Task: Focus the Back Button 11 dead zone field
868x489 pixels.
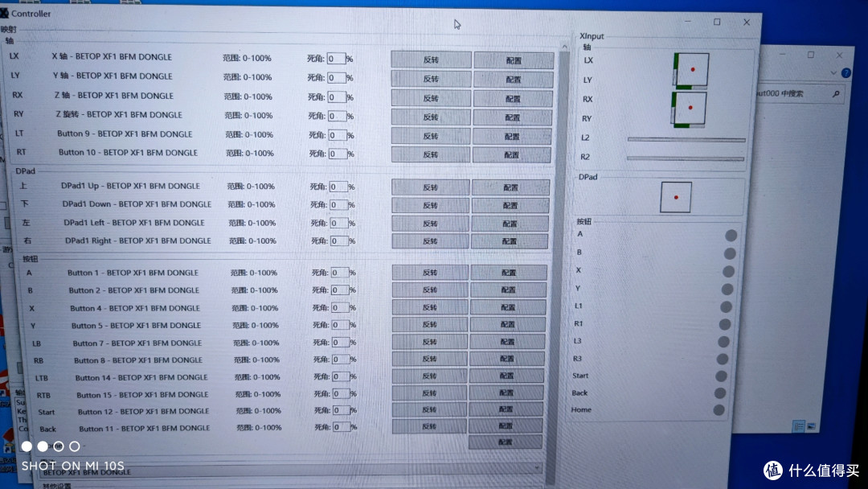Action: click(342, 427)
